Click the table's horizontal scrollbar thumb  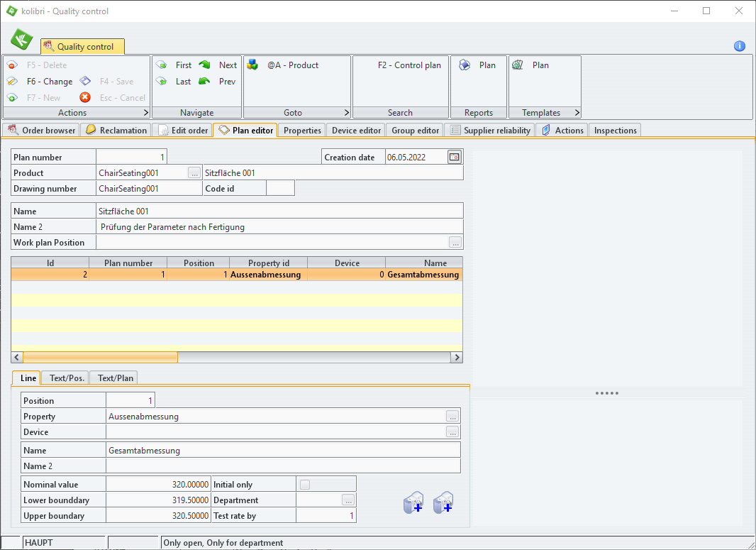[x=100, y=358]
